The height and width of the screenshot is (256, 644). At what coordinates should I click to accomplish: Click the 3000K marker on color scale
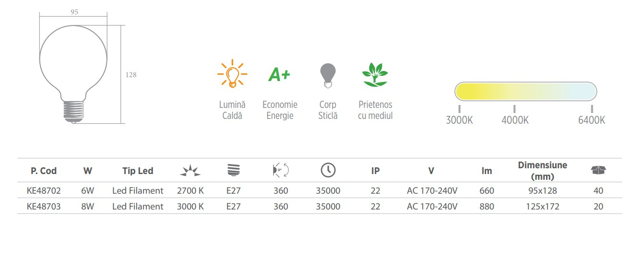(459, 116)
